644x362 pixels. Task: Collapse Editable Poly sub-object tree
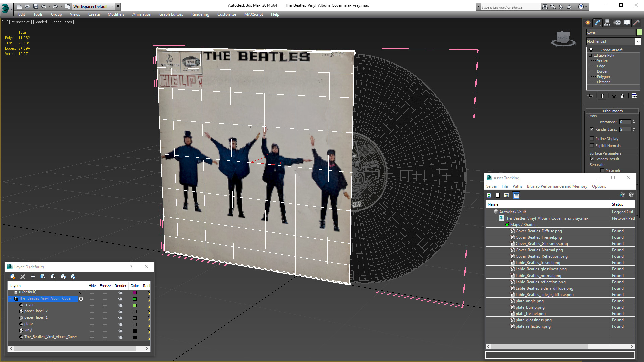[590, 55]
